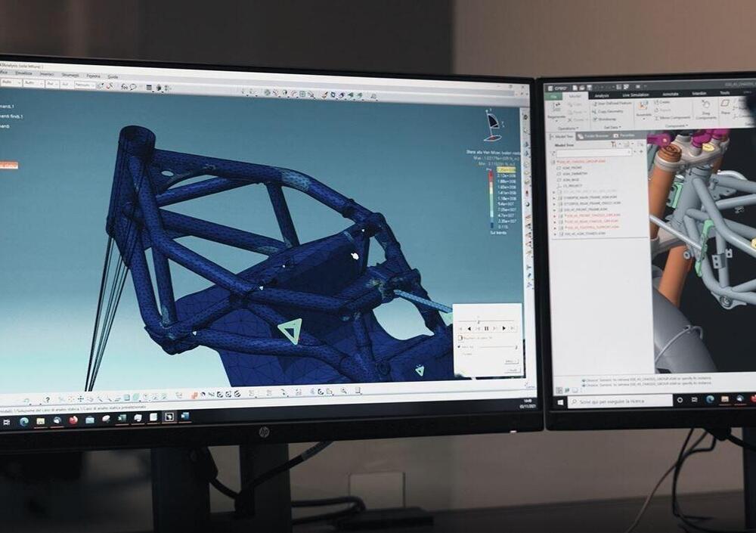
Task: Click the Microsoft Edge icon in left taskbar
Action: coord(24,421)
